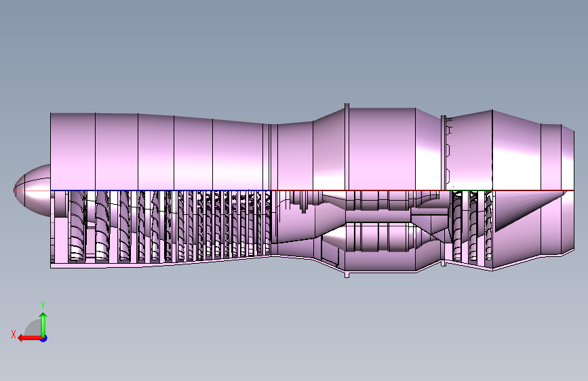Click the green Y axis arrow on triad
The image size is (588, 381).
click(43, 324)
